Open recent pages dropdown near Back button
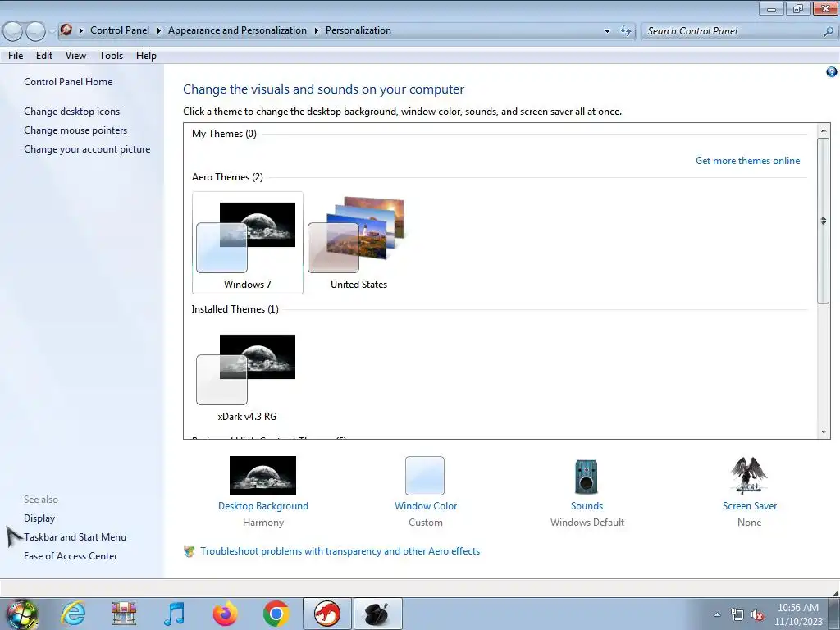Screen dimensions: 840x630 click(x=52, y=32)
